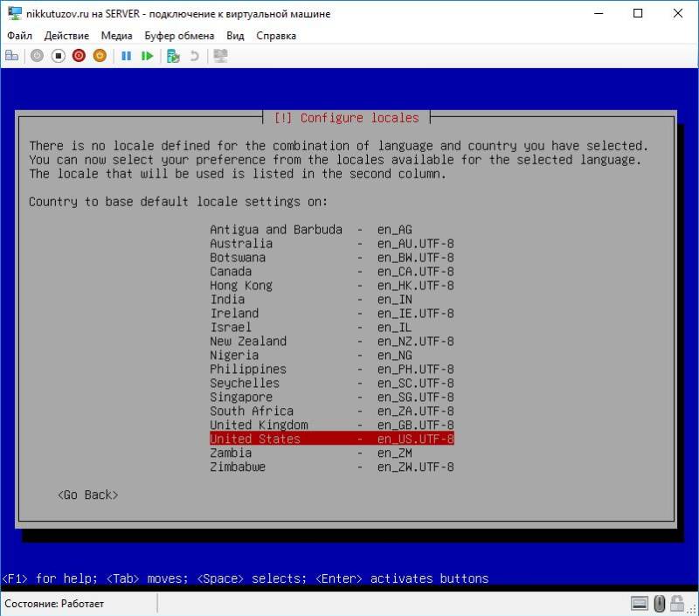Click the red Shut Down icon
699x616 pixels.
coord(79,56)
